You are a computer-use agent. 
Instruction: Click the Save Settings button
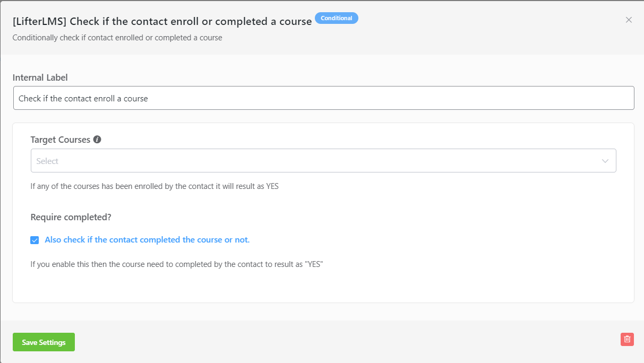(x=44, y=342)
